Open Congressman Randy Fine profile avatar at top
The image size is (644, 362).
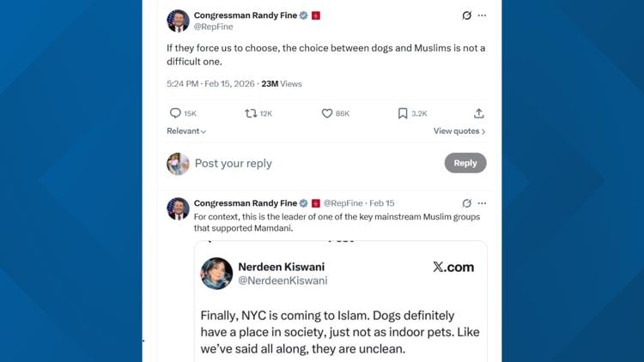pyautogui.click(x=178, y=21)
